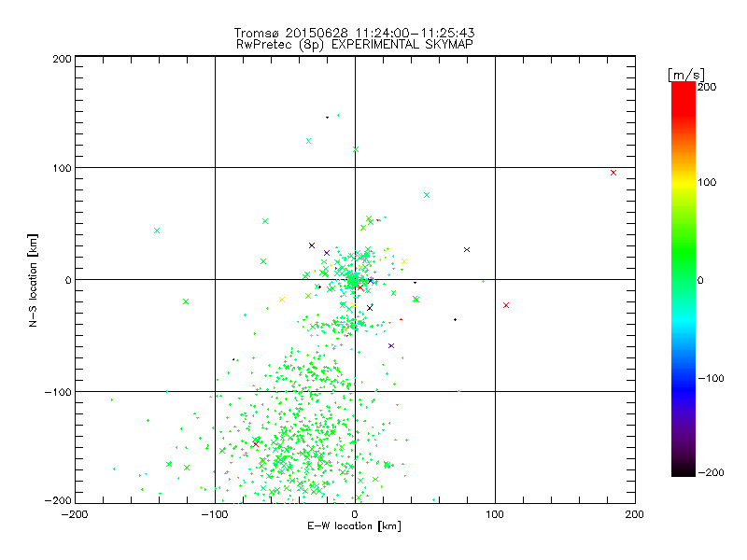Click the title line 'Tromsø 20150628 11:24:00-11:25:43'
The height and width of the screenshot is (560, 747).
[x=354, y=33]
